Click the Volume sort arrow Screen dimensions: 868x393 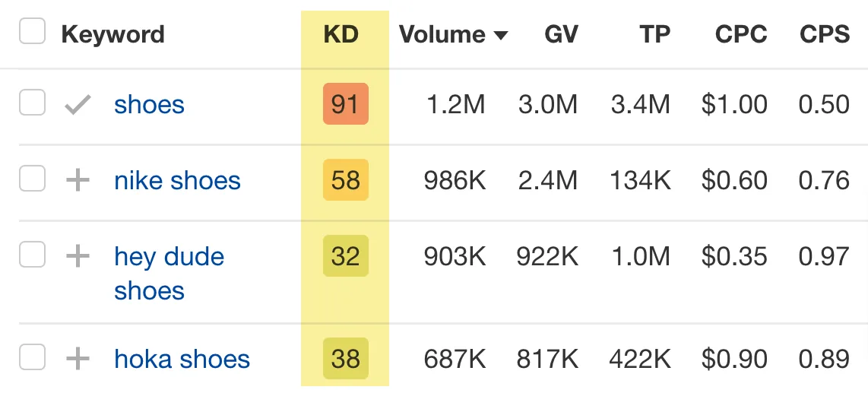coord(500,36)
